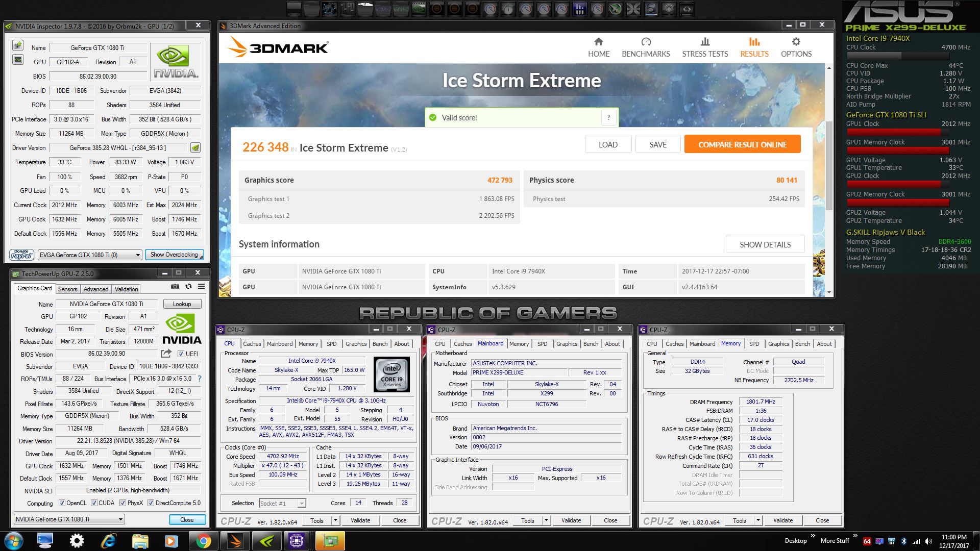Viewport: 980px width, 551px height.
Task: Open Windows Start orb
Action: click(x=13, y=541)
